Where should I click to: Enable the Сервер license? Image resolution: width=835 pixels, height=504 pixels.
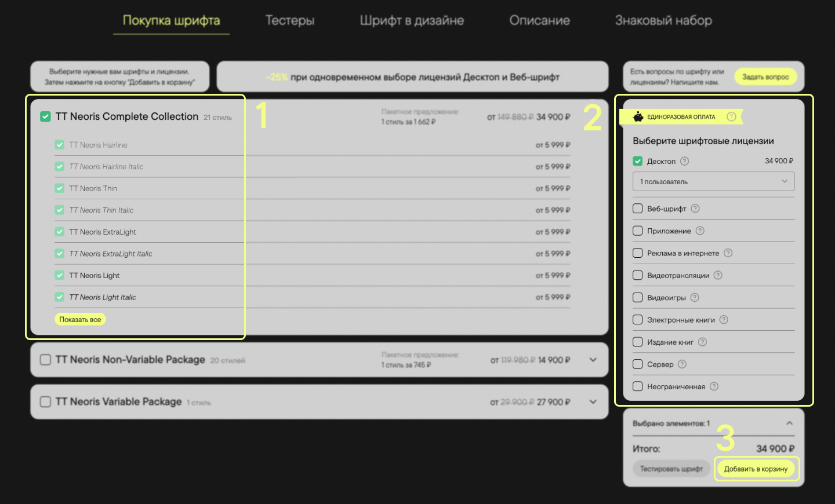coord(638,364)
